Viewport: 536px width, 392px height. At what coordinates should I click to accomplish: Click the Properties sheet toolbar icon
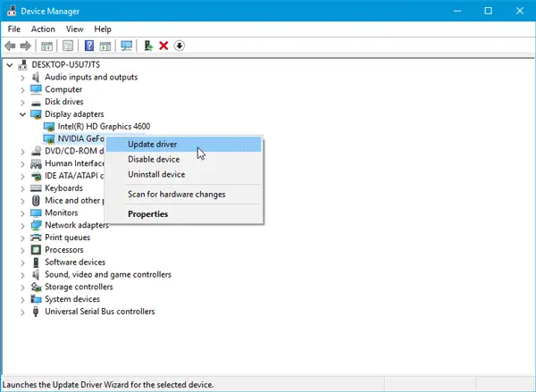pyautogui.click(x=68, y=46)
